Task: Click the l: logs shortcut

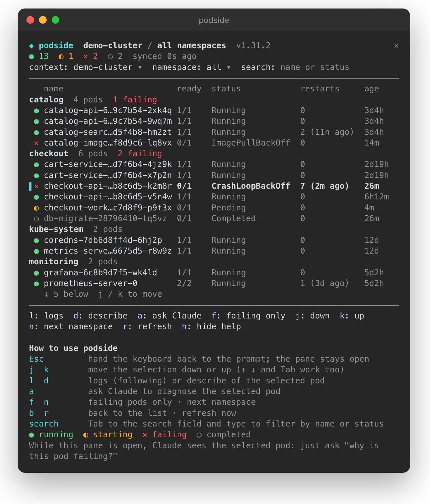Action: tap(46, 316)
